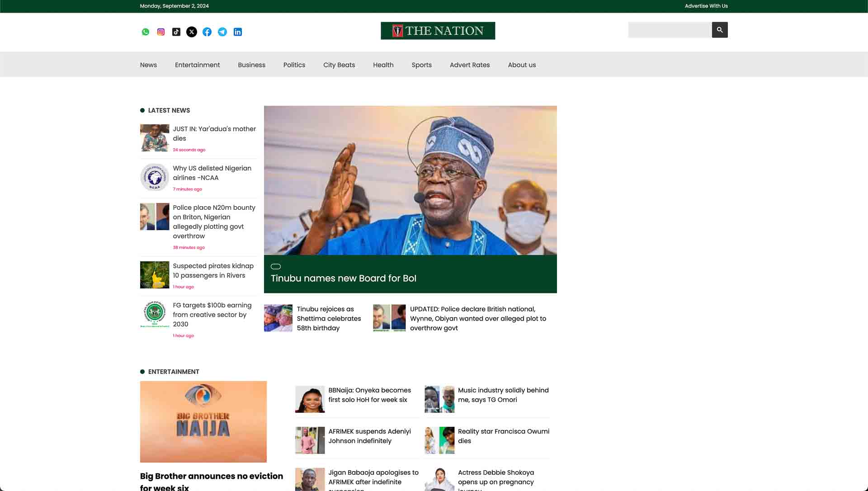
Task: Click the N20m bounty story thumbnail
Action: [x=155, y=217]
